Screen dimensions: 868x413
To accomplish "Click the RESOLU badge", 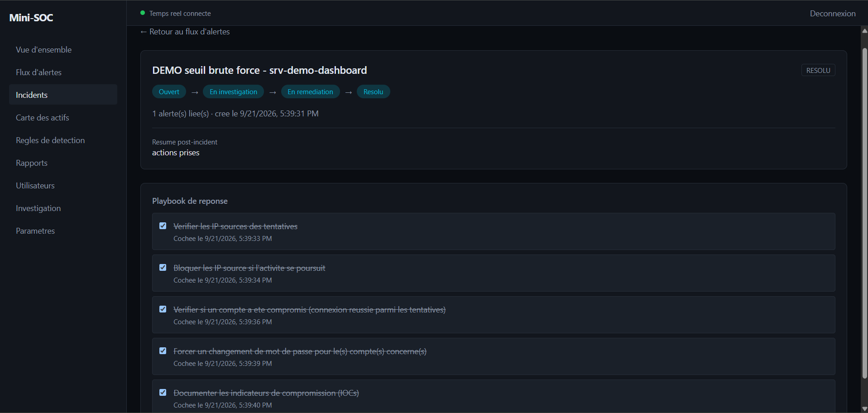I will click(x=818, y=70).
